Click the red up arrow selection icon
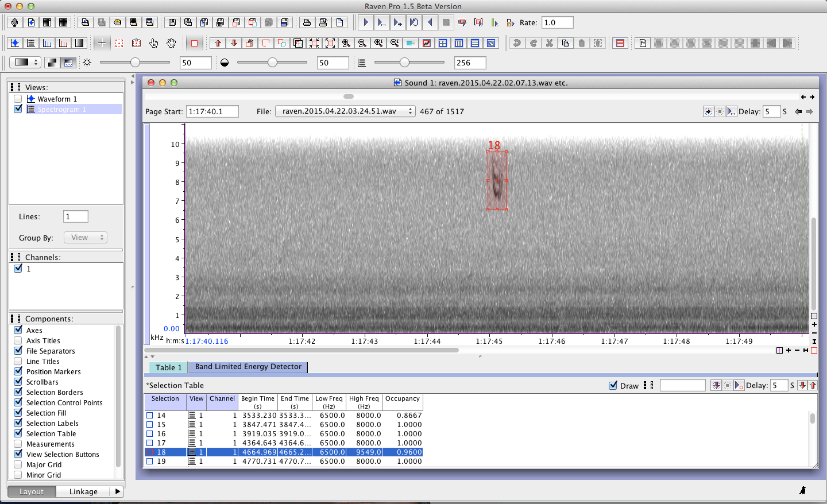827x504 pixels. (x=218, y=43)
